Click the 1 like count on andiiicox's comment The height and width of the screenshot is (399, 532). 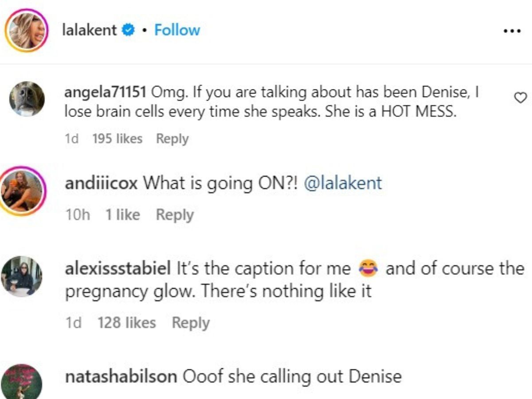click(122, 215)
